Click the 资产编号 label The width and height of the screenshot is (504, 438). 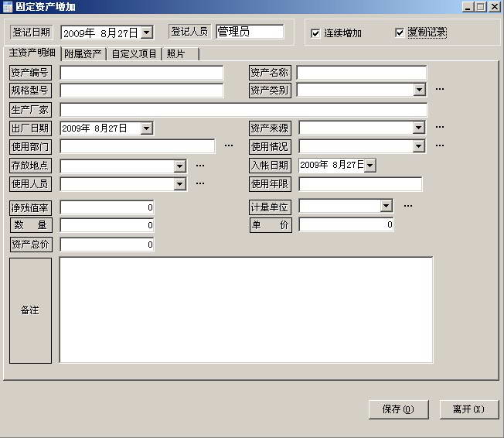(x=31, y=73)
